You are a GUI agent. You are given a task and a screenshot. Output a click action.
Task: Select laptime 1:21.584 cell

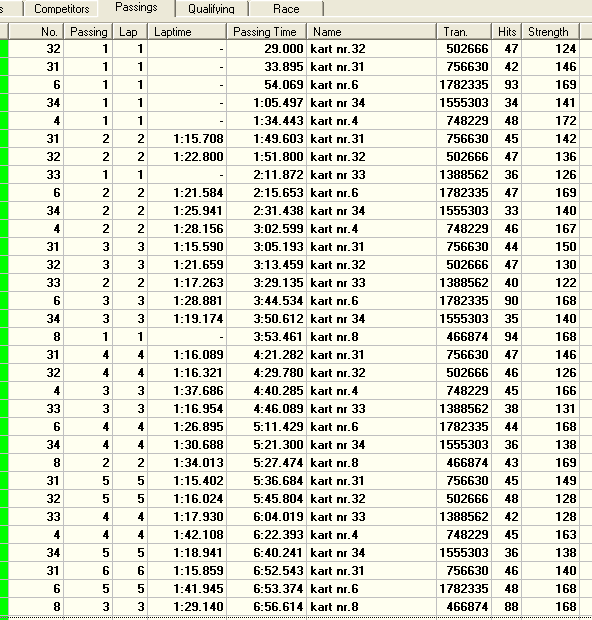(187, 193)
